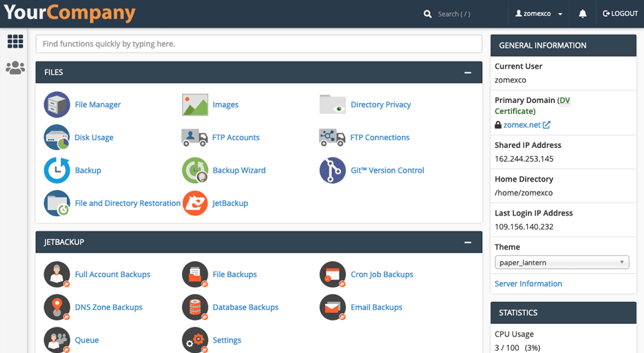Click the user manager people icon in sidebar
Image resolution: width=644 pixels, height=353 pixels.
click(15, 68)
